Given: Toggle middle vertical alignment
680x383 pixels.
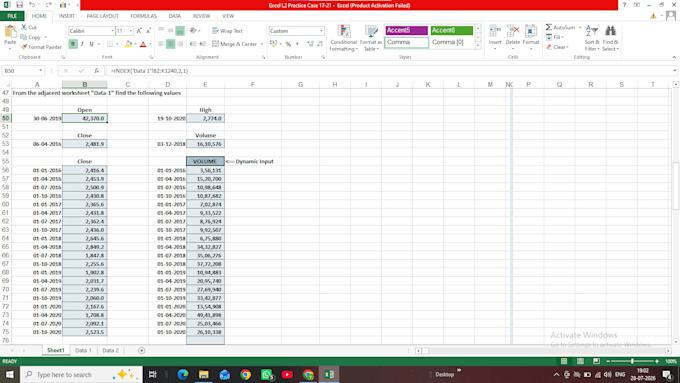Looking at the screenshot, I should [170, 31].
